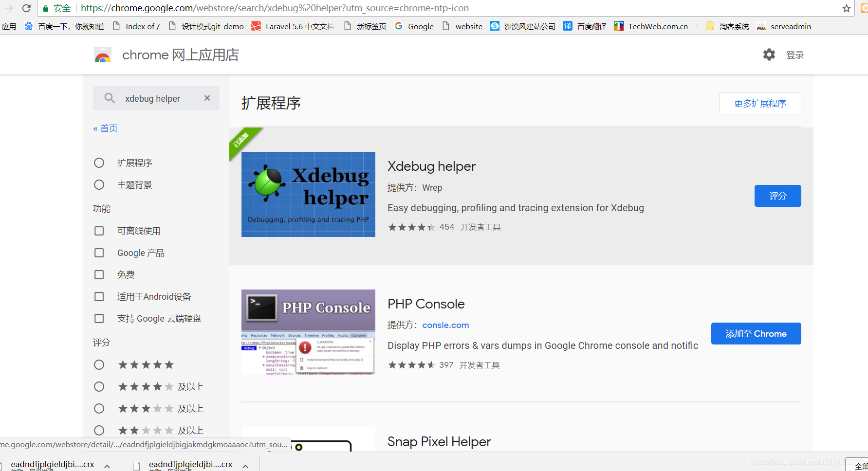This screenshot has width=868, height=471.
Task: Expand second downloaded crx file menu arrow
Action: click(x=245, y=466)
